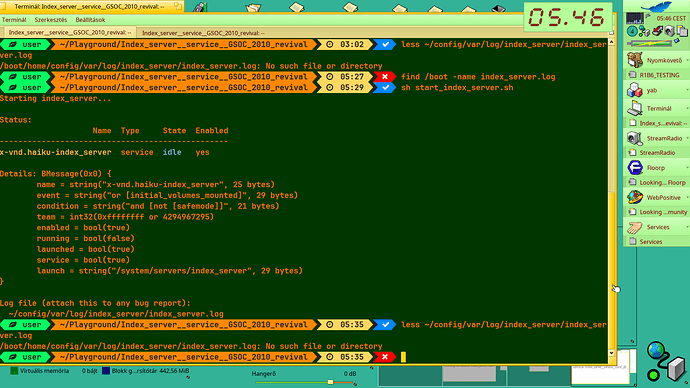Open the Terminál menu

(14, 20)
